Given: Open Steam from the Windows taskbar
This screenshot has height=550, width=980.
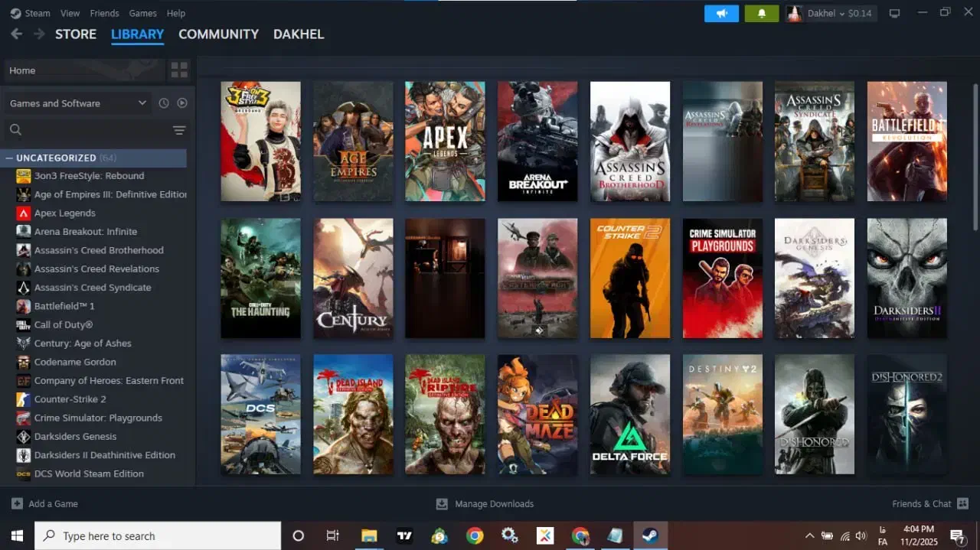Looking at the screenshot, I should (650, 535).
